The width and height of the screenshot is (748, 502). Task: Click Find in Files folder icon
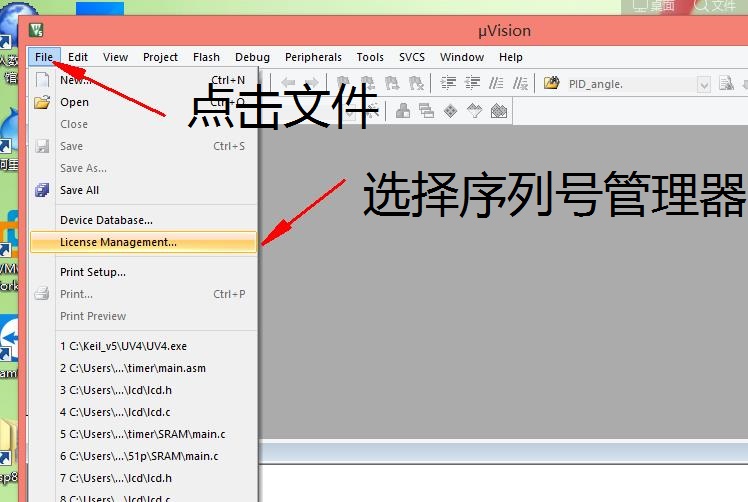tap(551, 84)
